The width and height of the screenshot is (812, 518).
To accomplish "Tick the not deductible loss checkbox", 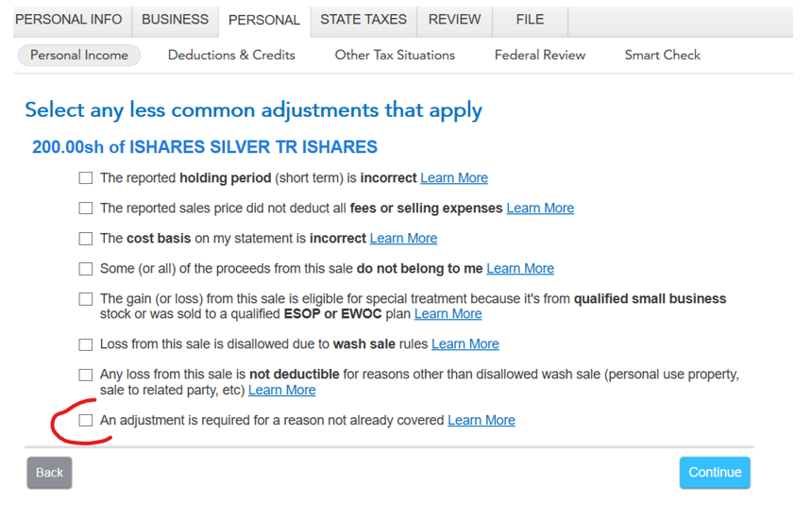I will click(x=86, y=375).
